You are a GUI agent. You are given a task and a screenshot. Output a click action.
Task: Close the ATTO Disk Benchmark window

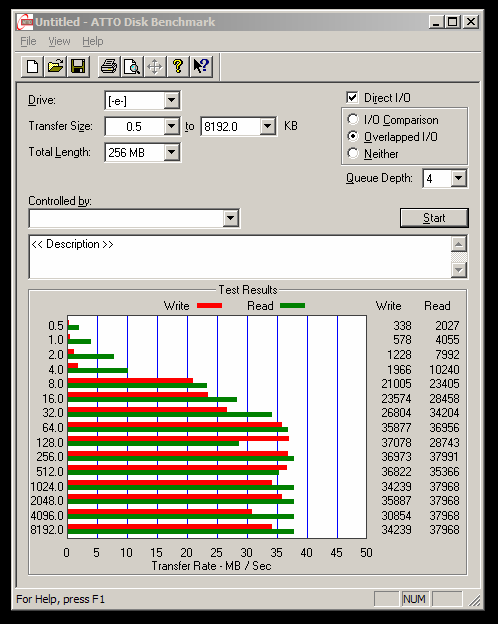click(x=471, y=22)
